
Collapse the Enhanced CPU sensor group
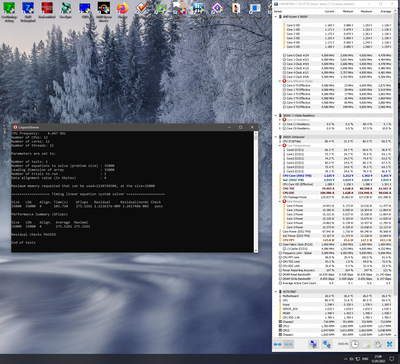(x=276, y=137)
